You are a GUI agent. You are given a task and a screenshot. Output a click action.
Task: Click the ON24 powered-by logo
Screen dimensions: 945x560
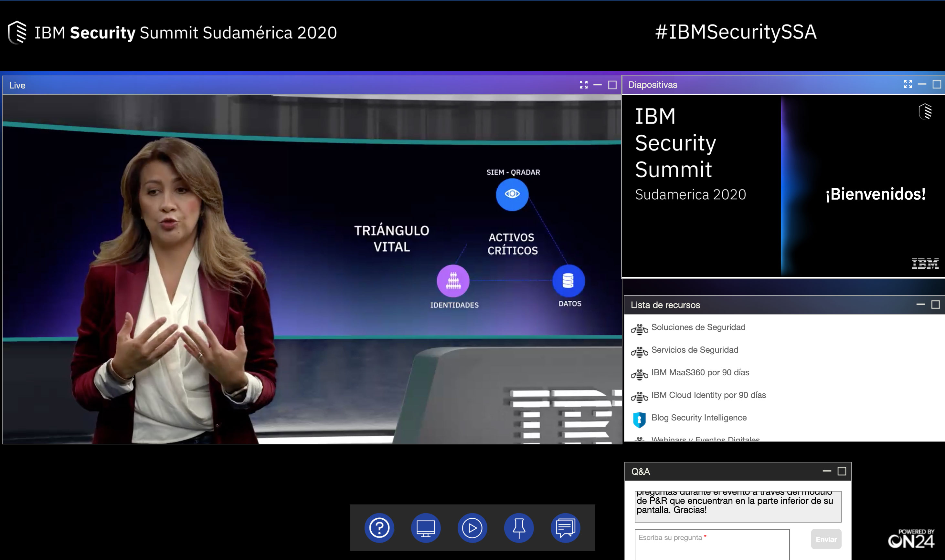click(911, 539)
